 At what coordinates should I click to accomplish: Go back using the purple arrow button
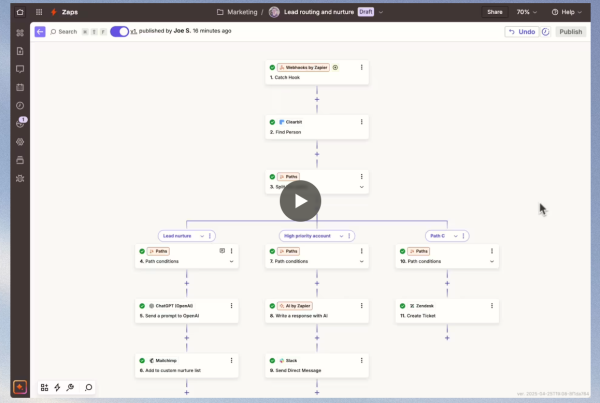[40, 32]
